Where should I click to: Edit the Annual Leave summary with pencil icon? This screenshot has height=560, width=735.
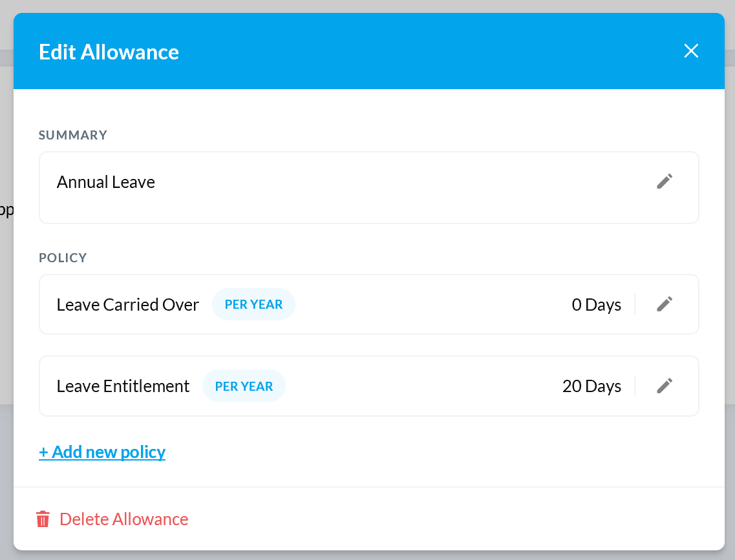pyautogui.click(x=665, y=181)
